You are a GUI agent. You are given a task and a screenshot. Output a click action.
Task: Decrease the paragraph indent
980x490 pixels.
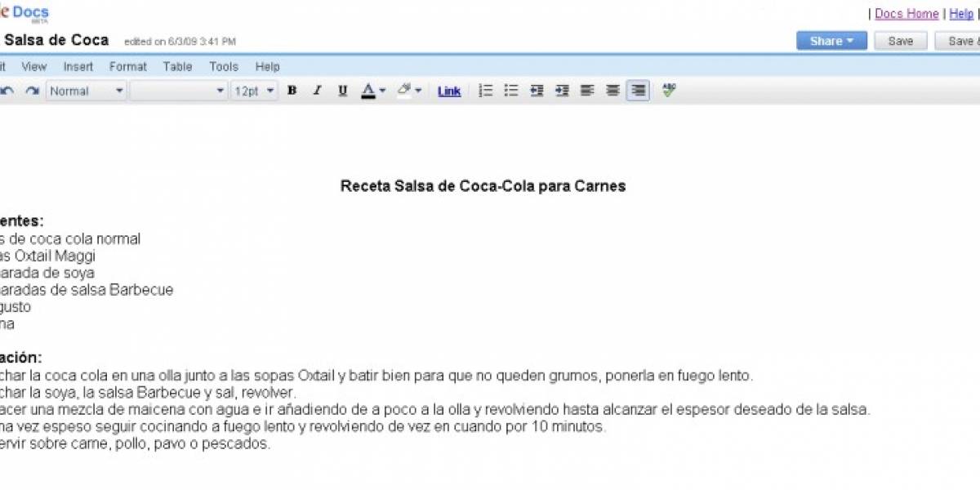coord(537,91)
